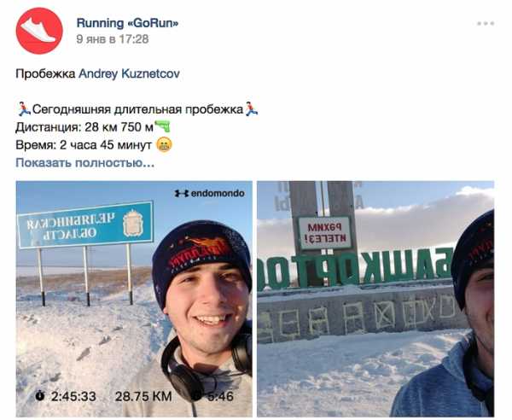Image resolution: width=512 pixels, height=420 pixels.
Task: Click the Дистанция: 28 км 750 м text
Action: 84,126
